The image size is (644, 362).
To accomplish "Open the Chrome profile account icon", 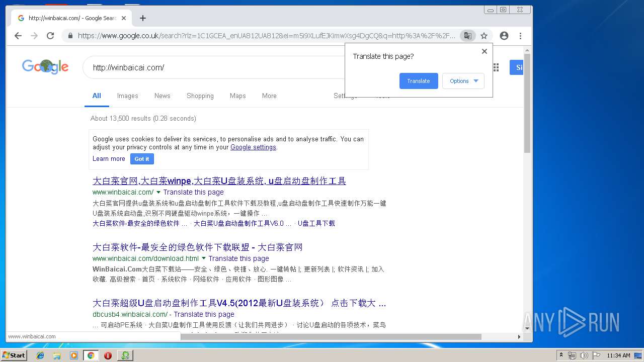I will click(504, 36).
